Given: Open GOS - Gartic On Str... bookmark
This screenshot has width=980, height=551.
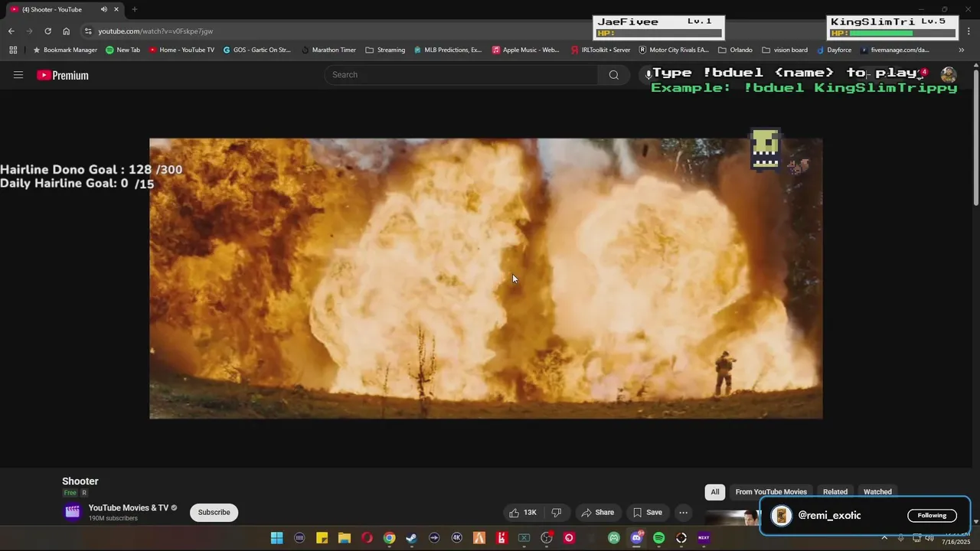Looking at the screenshot, I should pos(257,50).
